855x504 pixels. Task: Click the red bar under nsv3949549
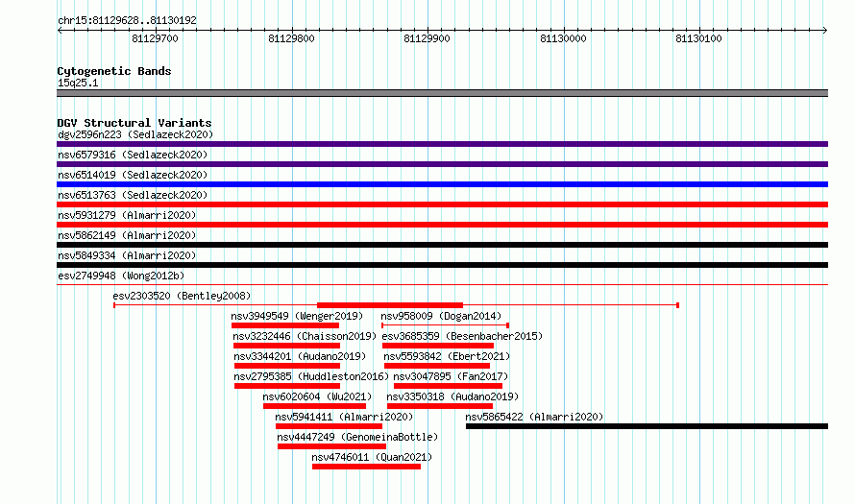tap(285, 325)
